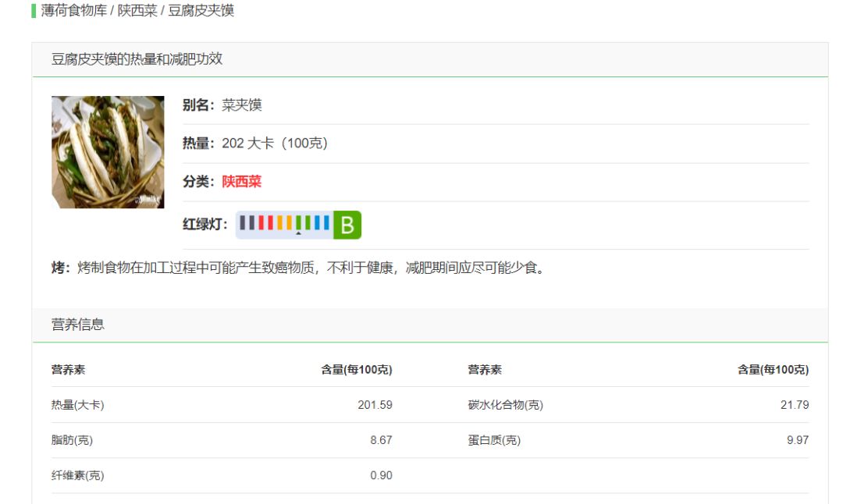Screen dimensions: 843x504
Task: Click the 营养素 header above 碳水化合物(克)
Action: tap(485, 370)
